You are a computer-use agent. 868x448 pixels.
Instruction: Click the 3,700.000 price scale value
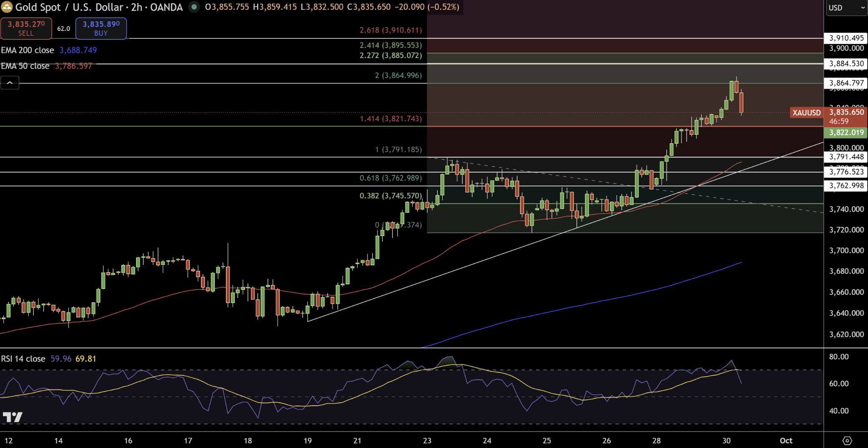(x=846, y=251)
